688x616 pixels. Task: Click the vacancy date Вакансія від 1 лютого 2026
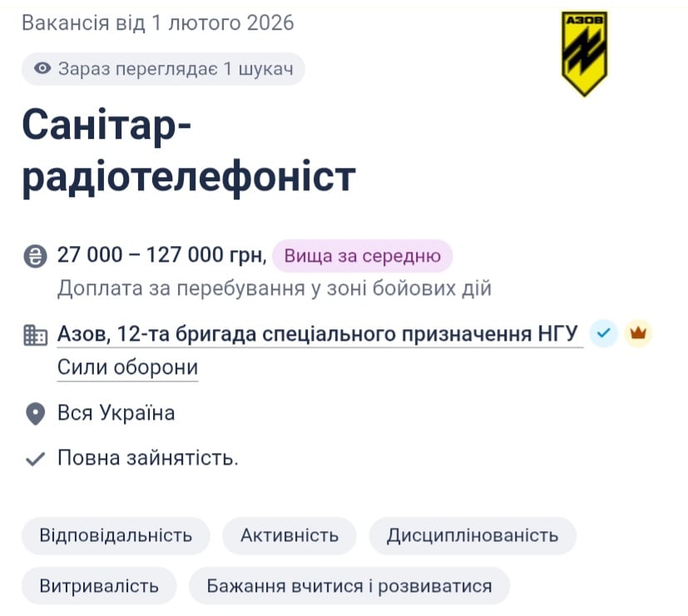(x=158, y=22)
